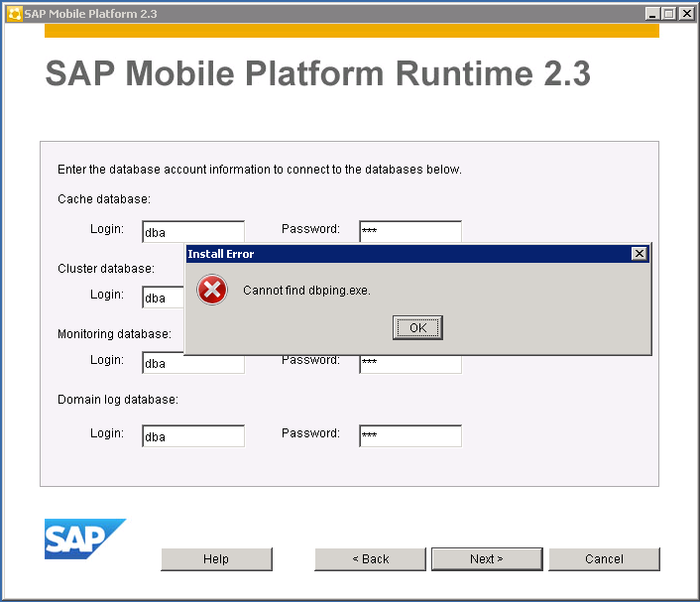Click the Domain log database Login field

pyautogui.click(x=193, y=435)
